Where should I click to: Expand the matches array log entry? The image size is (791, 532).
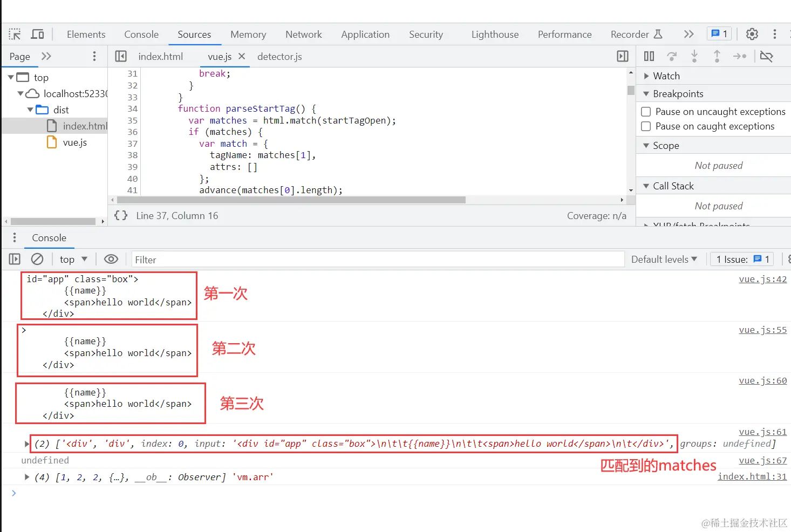coord(26,444)
